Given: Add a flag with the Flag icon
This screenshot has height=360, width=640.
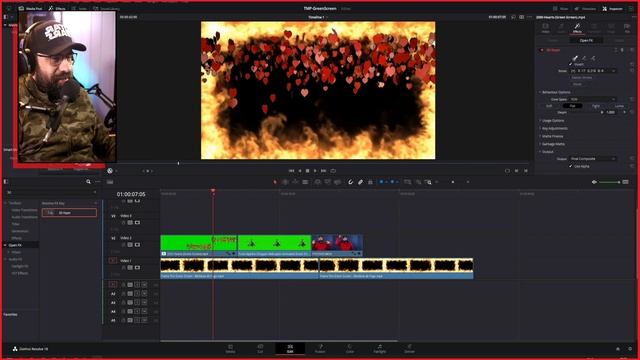Looking at the screenshot, I should point(381,182).
